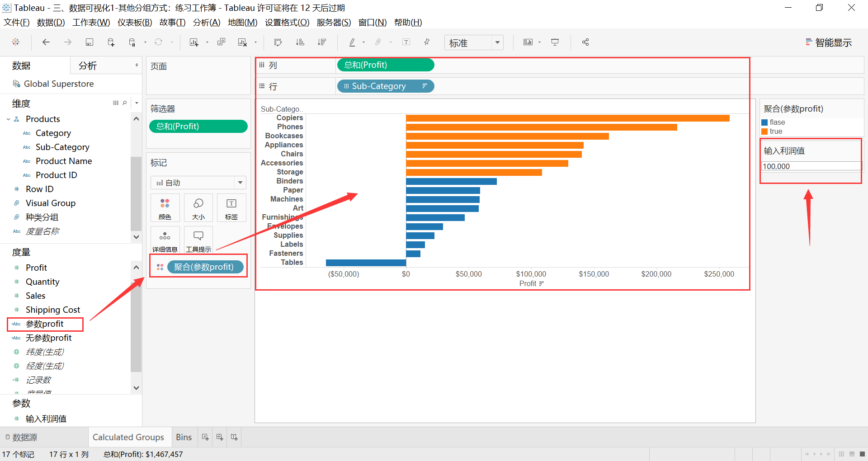Open the Detail mark card button

[x=165, y=240]
